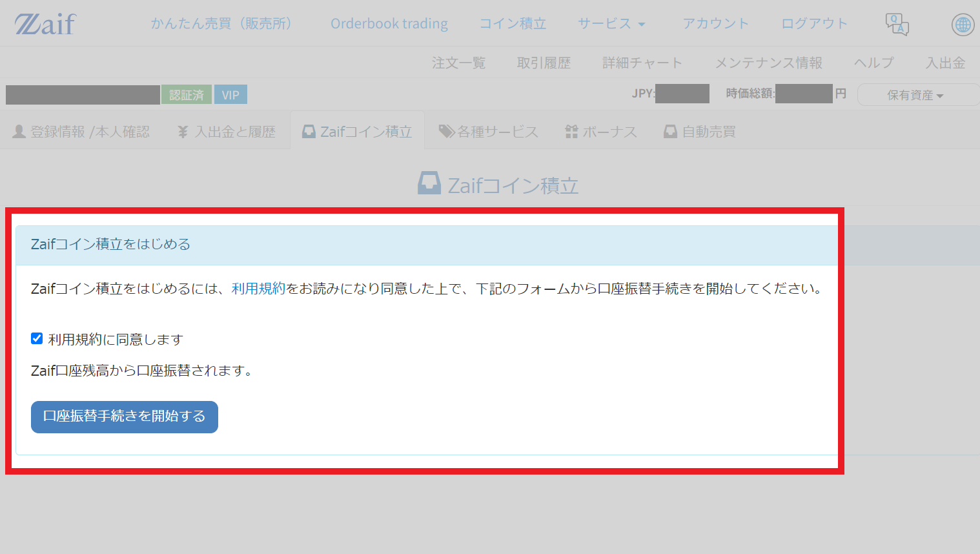Click the JPY: balance label

tap(644, 94)
